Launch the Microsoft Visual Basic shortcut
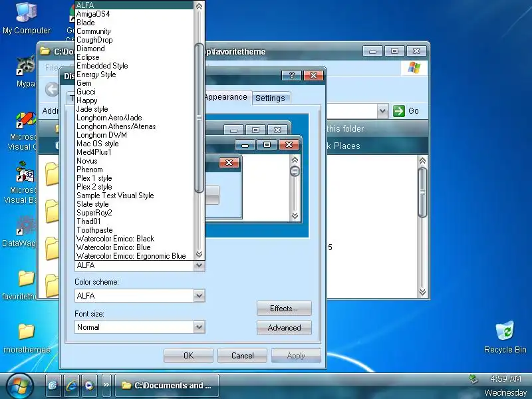The width and height of the screenshot is (532, 399). tap(23, 184)
